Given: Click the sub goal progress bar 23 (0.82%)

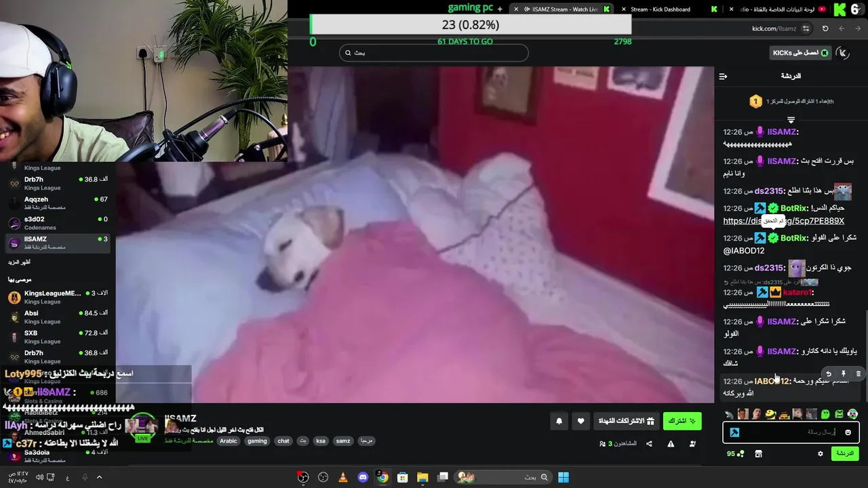Looking at the screenshot, I should 471,25.
